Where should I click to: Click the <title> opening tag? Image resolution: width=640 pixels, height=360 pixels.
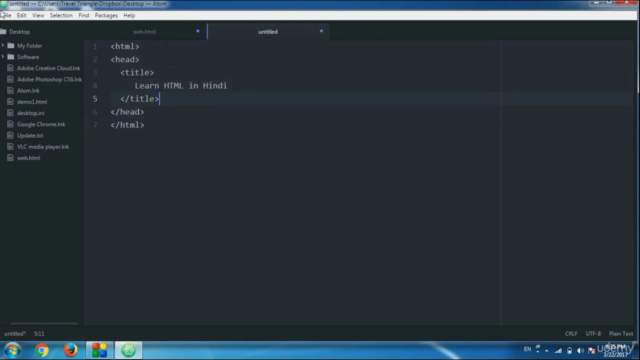[137, 73]
